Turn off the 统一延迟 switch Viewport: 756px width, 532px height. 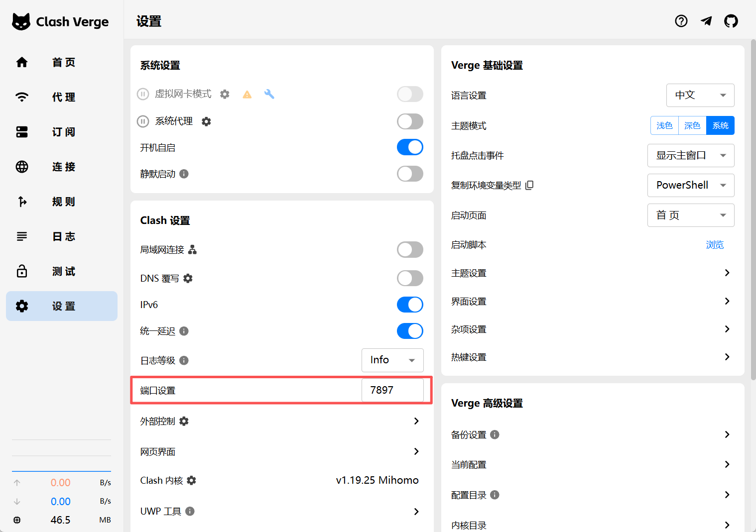coord(410,331)
